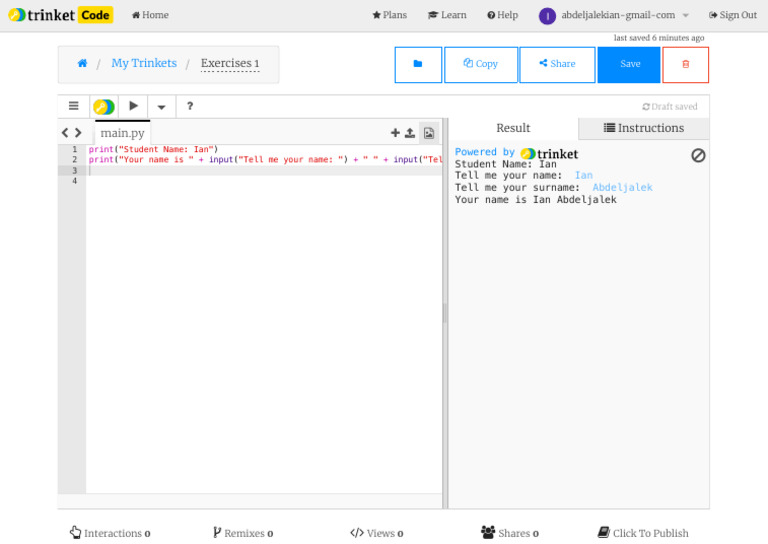768x544 pixels.
Task: Click the previous file left chevron
Action: 65,133
